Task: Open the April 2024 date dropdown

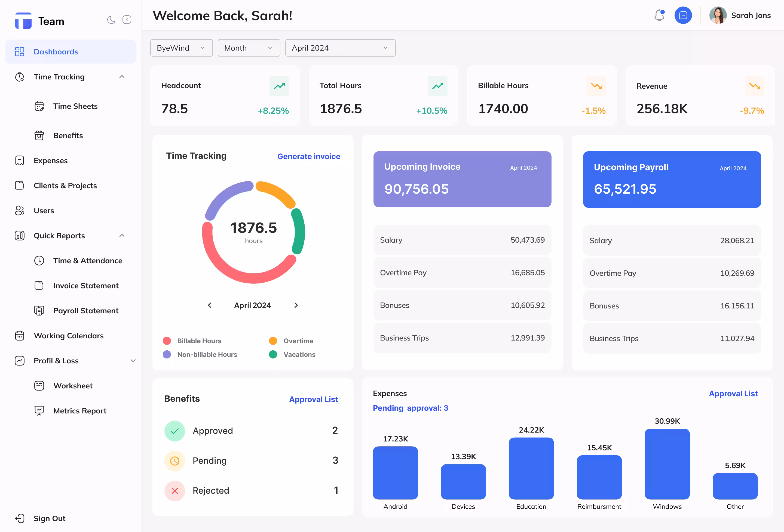Action: [340, 48]
